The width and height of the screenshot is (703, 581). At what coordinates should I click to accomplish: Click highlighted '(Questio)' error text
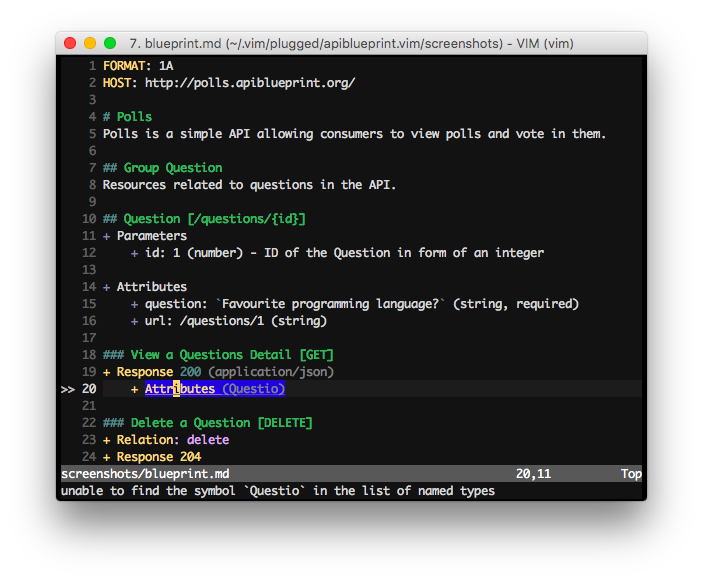[x=254, y=389]
